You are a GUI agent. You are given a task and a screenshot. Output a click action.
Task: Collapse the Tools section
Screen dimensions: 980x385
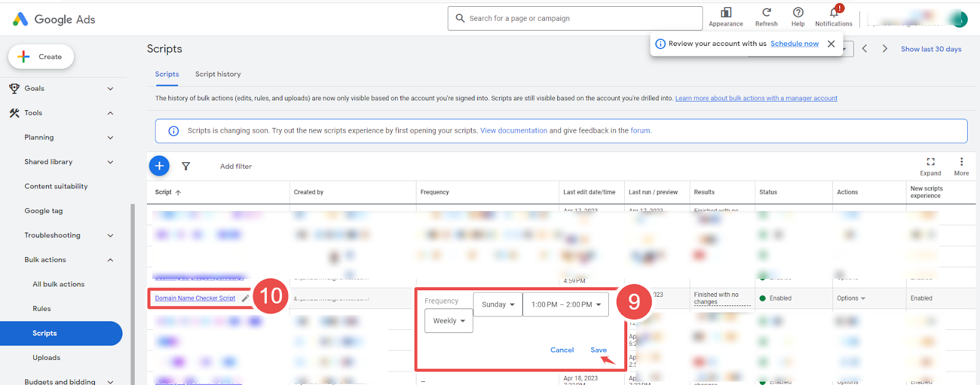tap(110, 113)
